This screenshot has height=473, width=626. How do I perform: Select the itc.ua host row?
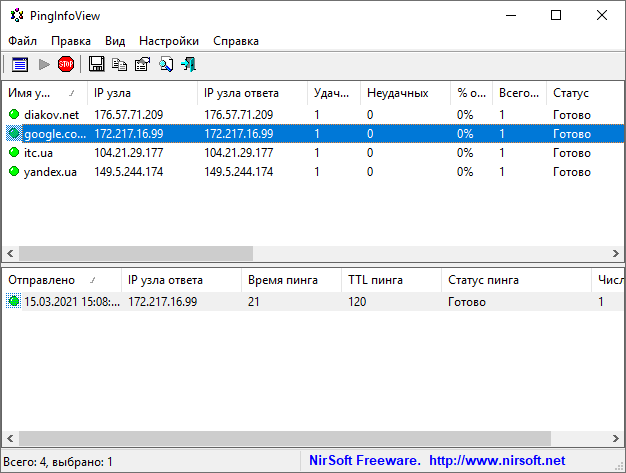[313, 152]
